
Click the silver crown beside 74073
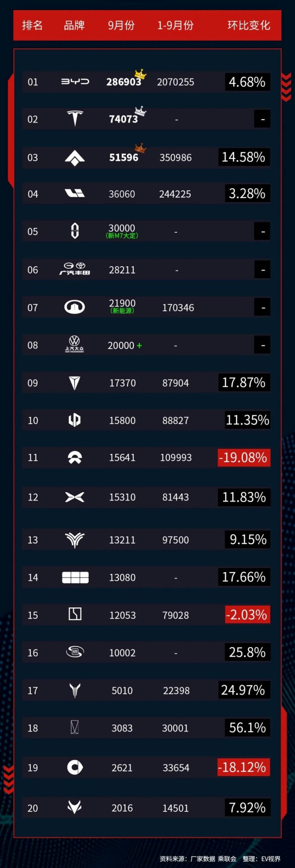(141, 111)
